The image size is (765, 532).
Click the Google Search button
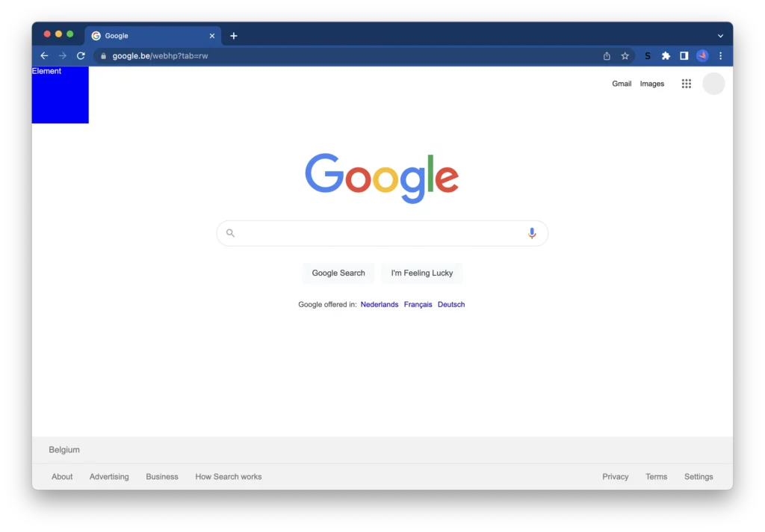[338, 273]
